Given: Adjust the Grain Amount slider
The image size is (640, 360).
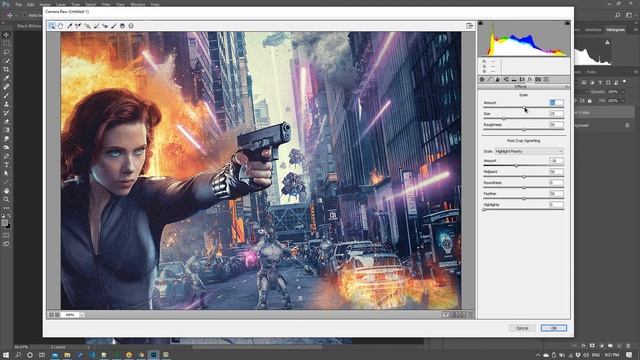Looking at the screenshot, I should (524, 108).
